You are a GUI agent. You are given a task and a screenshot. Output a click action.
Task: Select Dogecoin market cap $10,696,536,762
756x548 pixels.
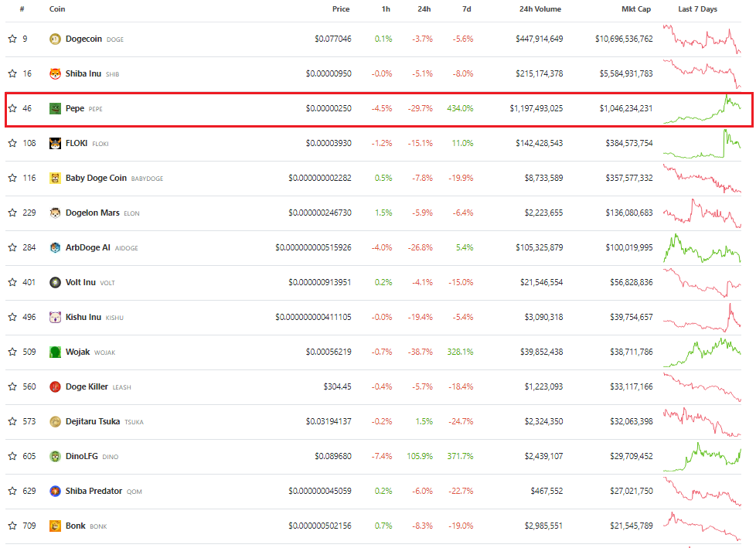pos(624,39)
